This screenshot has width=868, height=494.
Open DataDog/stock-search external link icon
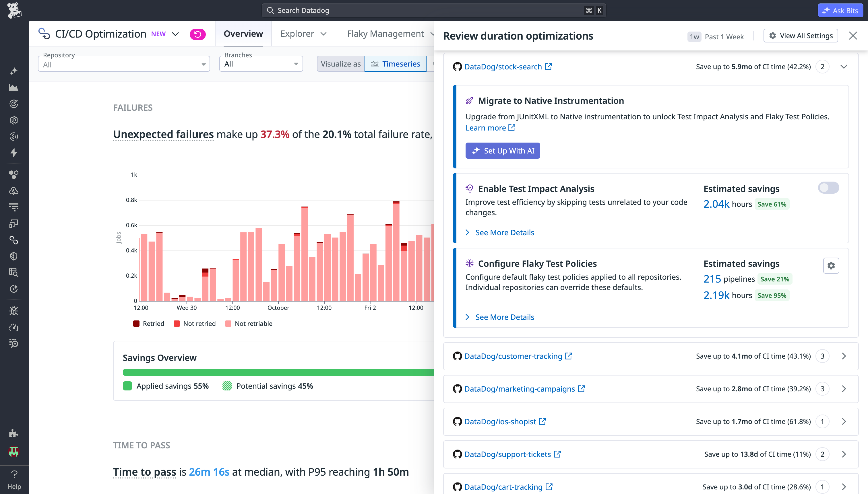(548, 67)
